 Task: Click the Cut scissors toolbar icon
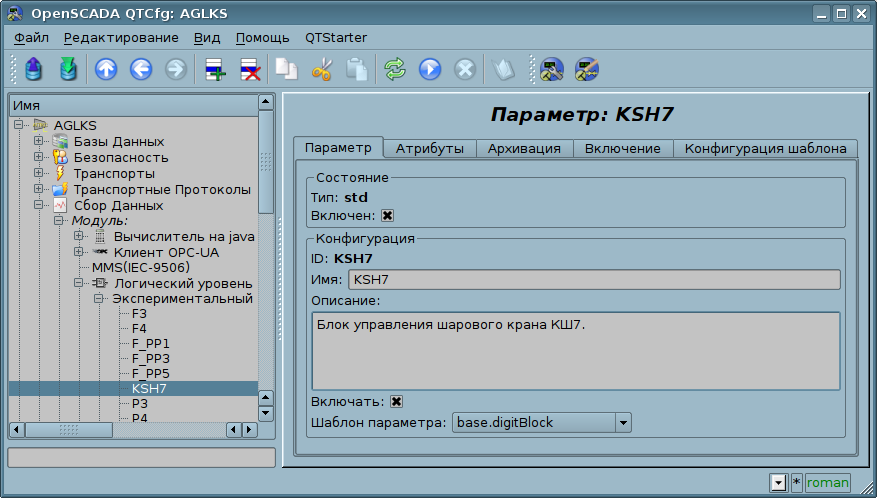[322, 70]
